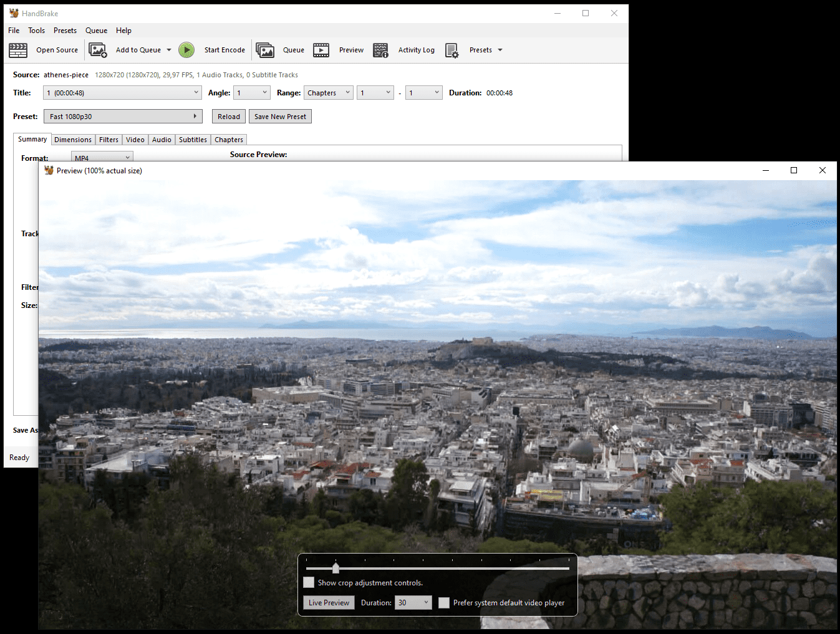Screen dimensions: 840x634
Task: Click the Open Source label
Action: point(57,50)
